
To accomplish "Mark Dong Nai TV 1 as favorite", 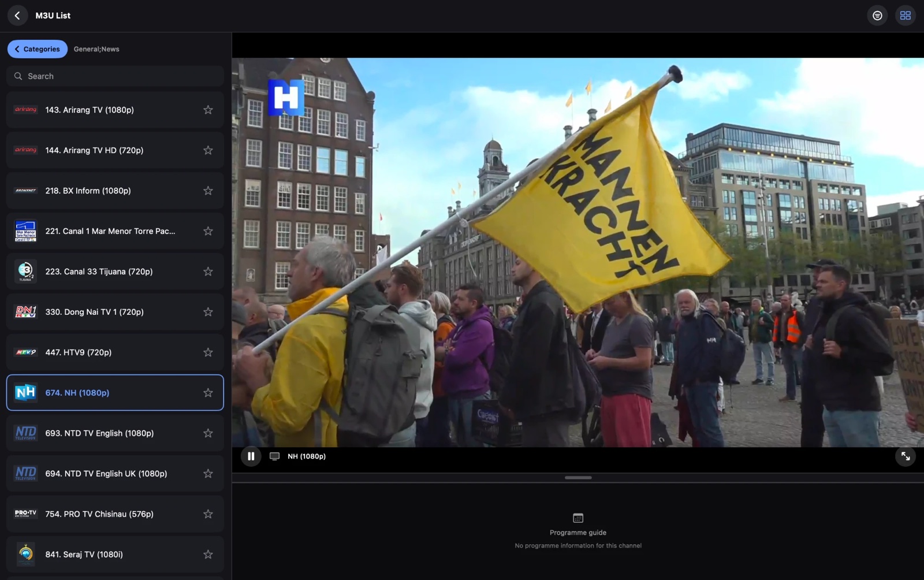I will 208,312.
